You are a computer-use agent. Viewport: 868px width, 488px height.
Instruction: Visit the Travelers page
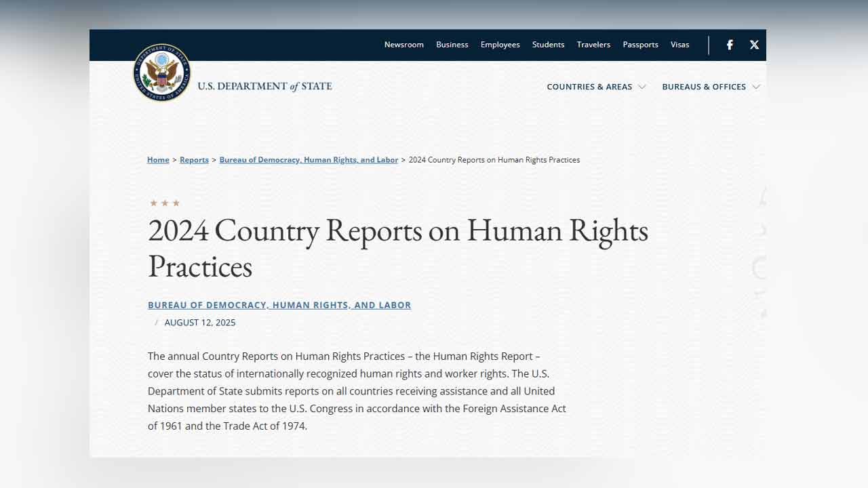pyautogui.click(x=593, y=45)
